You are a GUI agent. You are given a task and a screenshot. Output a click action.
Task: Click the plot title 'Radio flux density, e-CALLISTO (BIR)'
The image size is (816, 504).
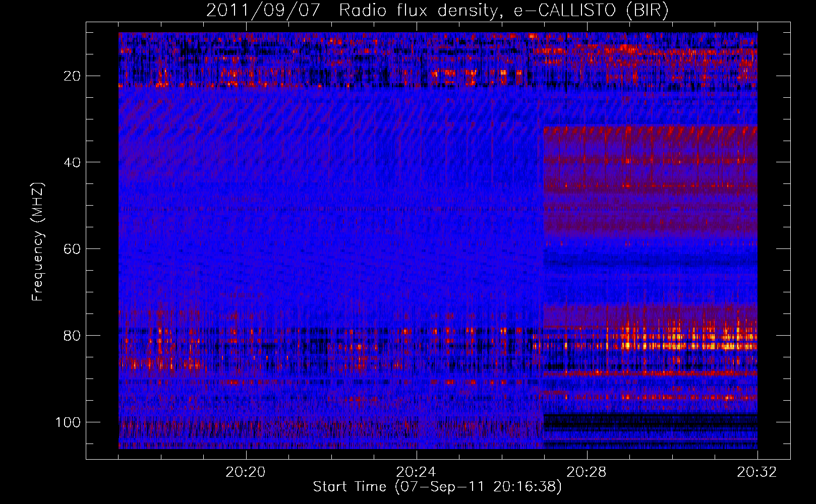pos(503,11)
